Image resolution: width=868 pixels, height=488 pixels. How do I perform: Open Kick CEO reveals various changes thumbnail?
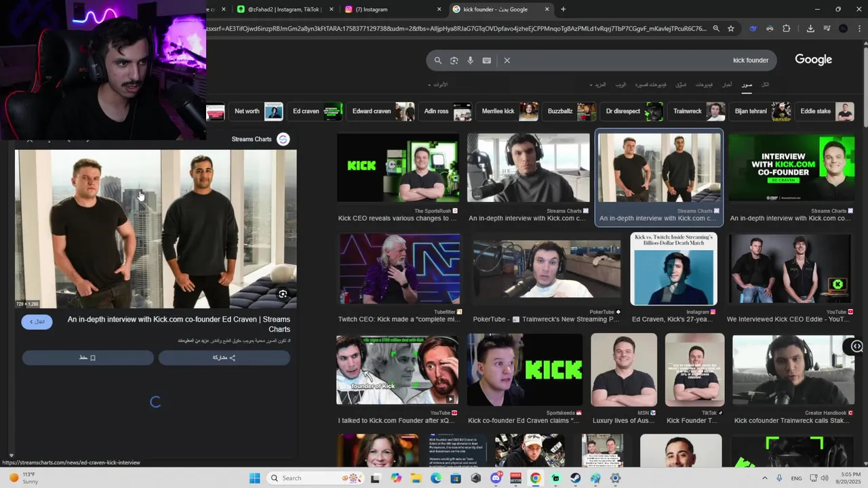398,168
